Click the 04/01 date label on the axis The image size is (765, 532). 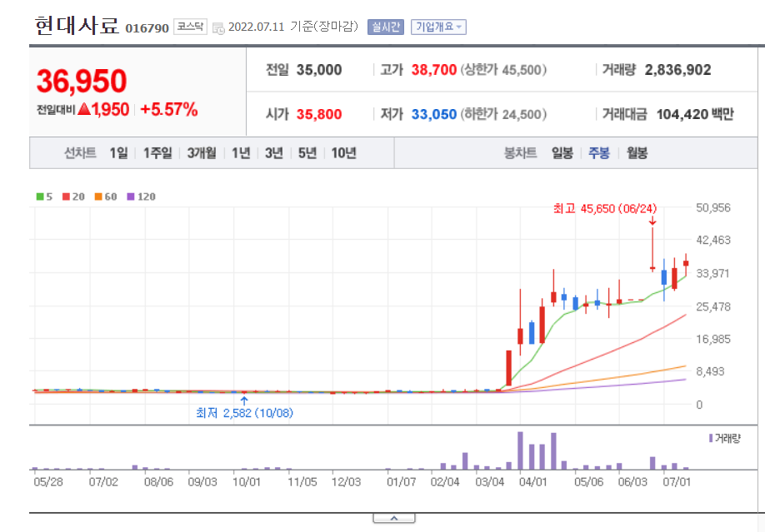(x=532, y=482)
